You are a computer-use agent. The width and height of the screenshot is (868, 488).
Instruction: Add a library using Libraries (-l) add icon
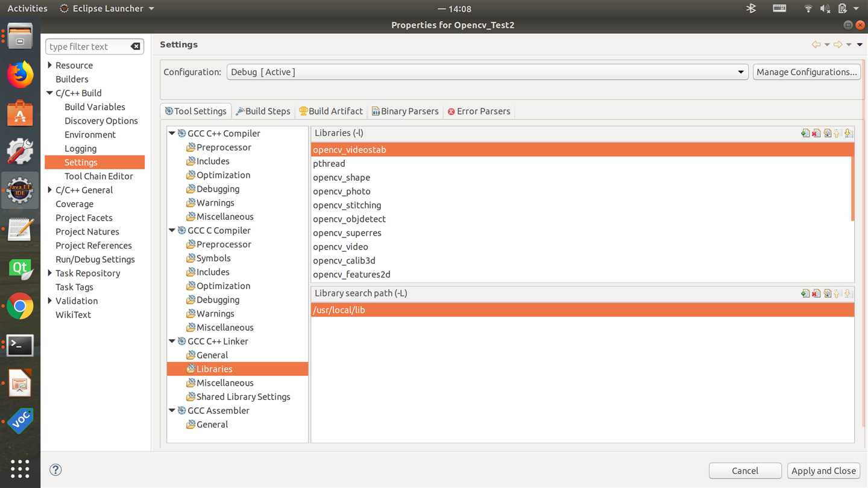tap(805, 133)
